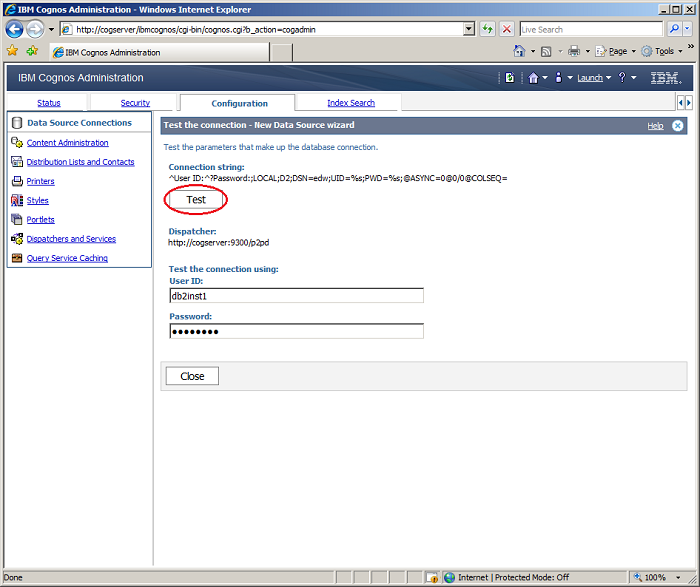Click the browser Back arrow button
Viewport: 700px width, 587px height.
point(14,29)
